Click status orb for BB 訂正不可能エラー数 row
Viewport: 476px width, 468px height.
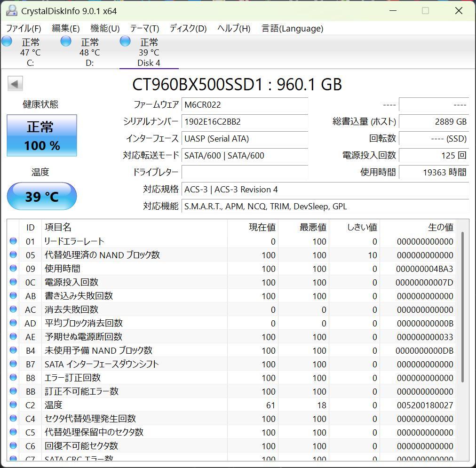pos(13,391)
